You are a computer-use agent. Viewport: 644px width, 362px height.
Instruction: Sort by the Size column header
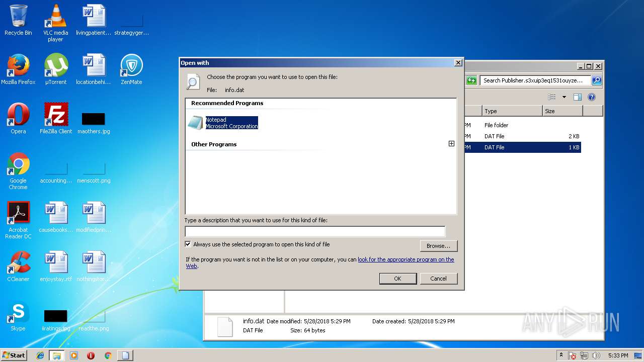[x=562, y=111]
